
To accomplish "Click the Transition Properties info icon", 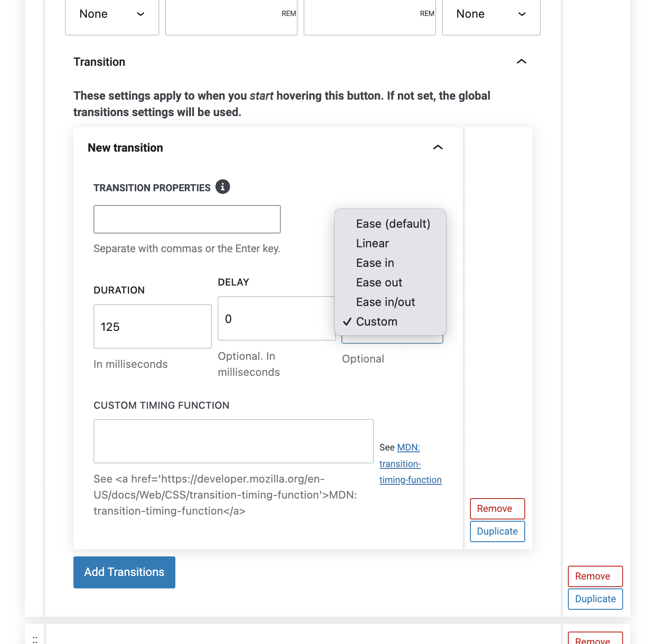I will coord(223,187).
